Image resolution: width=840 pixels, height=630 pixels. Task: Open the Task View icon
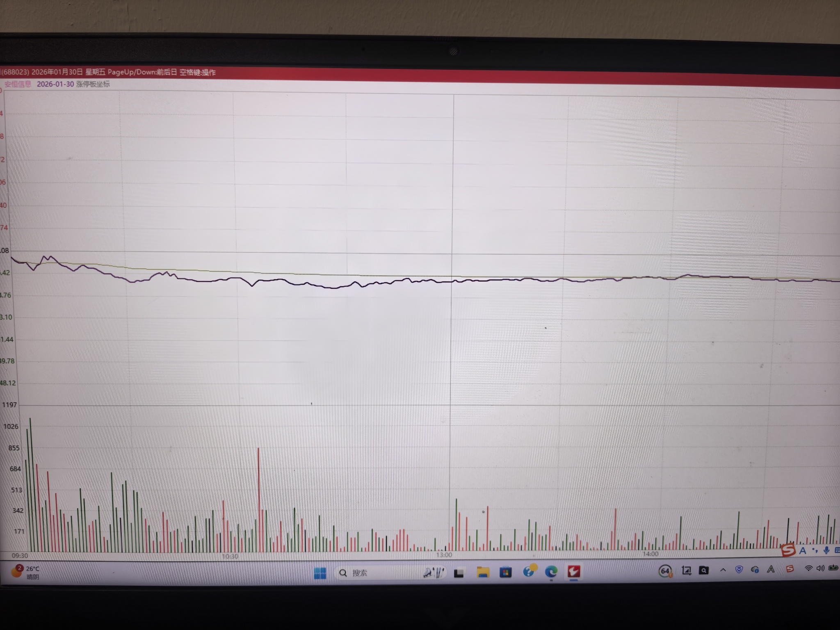coord(459,573)
